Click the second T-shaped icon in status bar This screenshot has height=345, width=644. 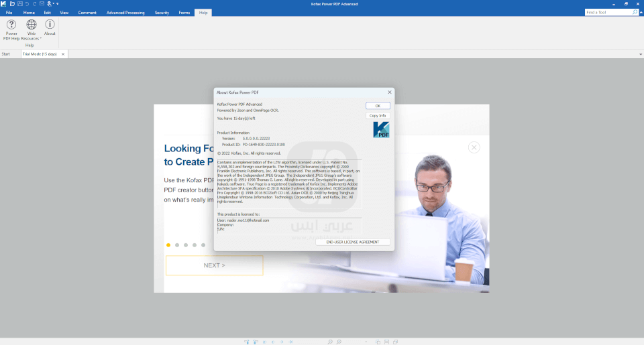pyautogui.click(x=256, y=342)
